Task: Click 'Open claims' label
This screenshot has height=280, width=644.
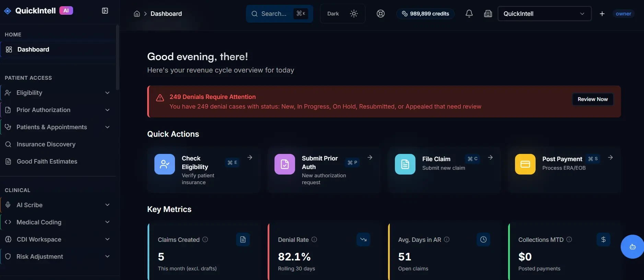Action: coord(413,269)
